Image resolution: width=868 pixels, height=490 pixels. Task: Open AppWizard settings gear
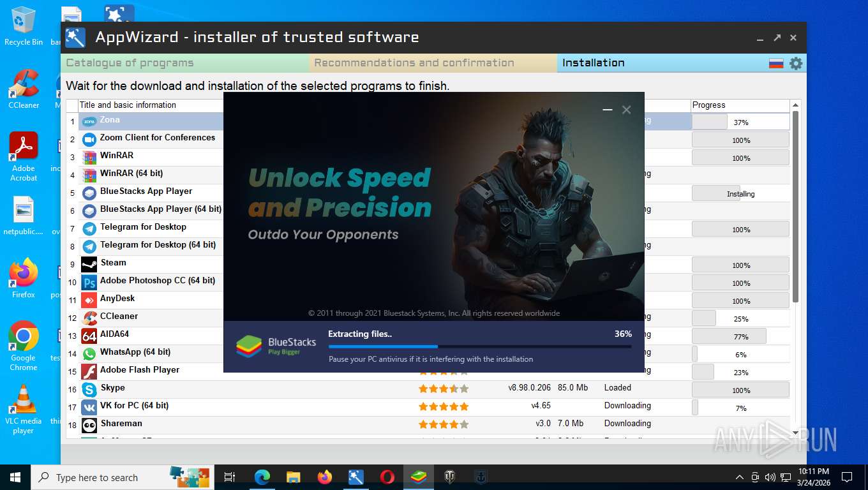click(795, 63)
